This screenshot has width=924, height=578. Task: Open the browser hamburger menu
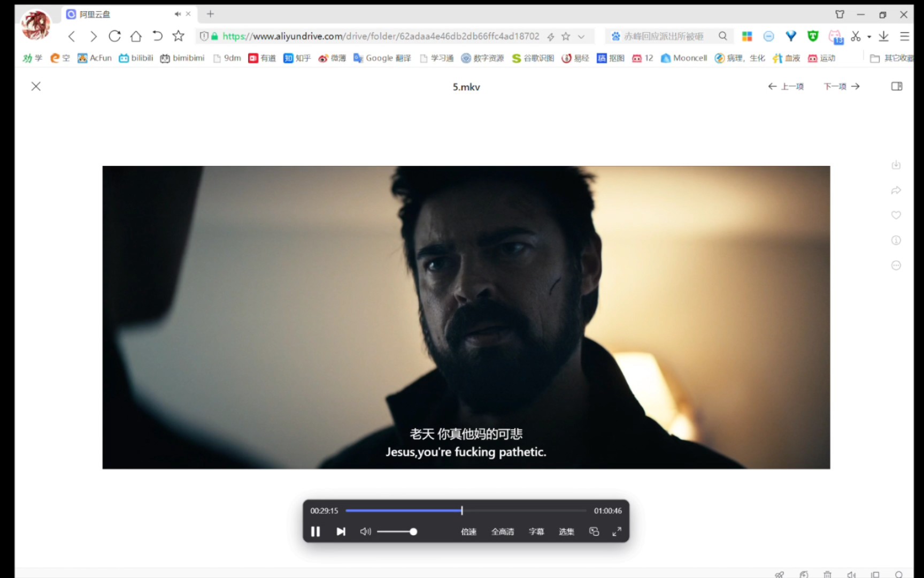click(905, 36)
